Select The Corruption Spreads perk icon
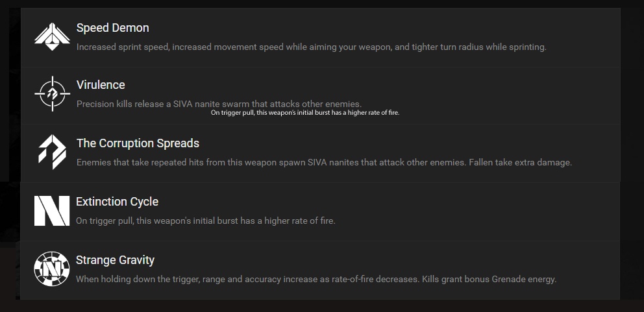 [52, 152]
